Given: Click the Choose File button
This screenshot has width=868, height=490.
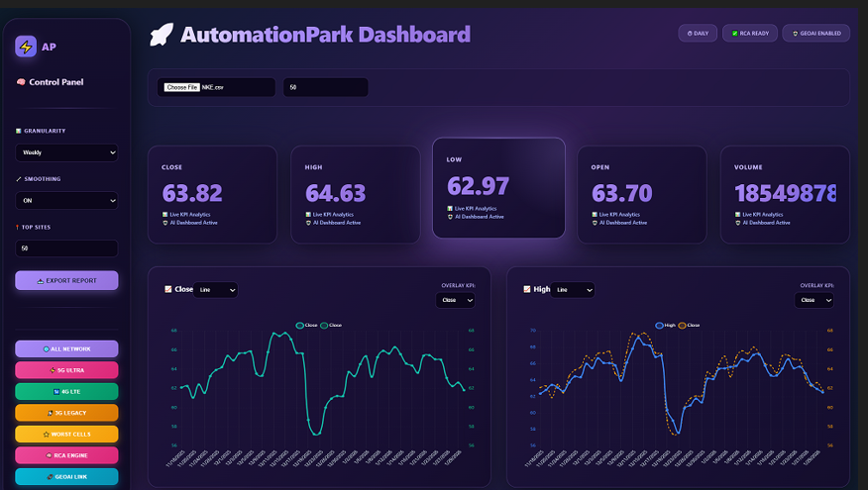Looking at the screenshot, I should point(181,87).
